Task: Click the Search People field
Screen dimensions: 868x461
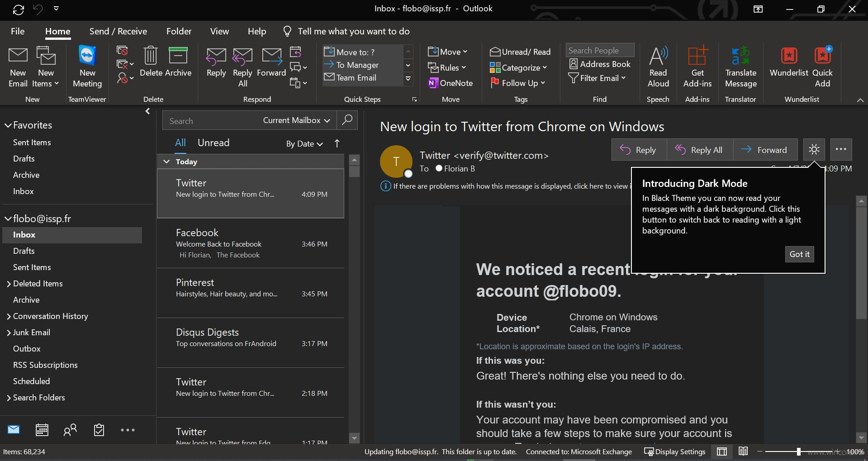Action: coord(599,50)
